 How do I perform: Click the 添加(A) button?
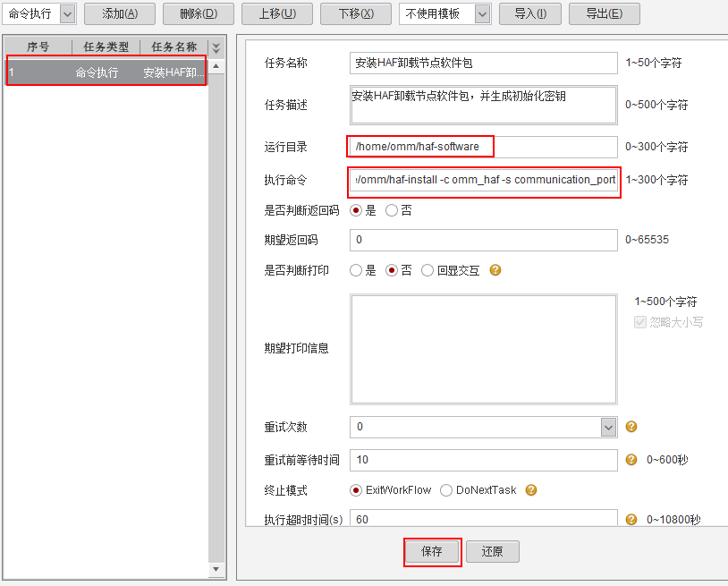[x=120, y=14]
